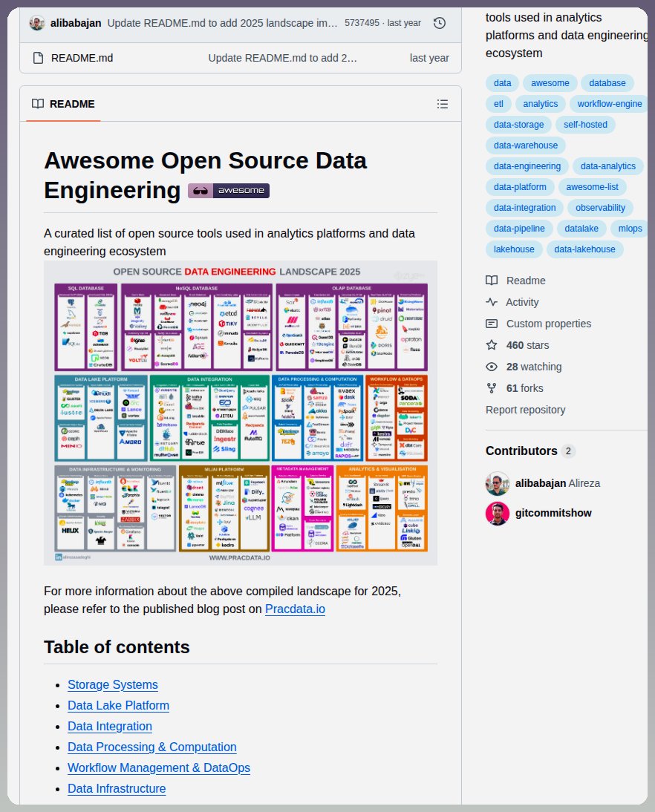This screenshot has height=812, width=655.
Task: Click the Custom properties note icon
Action: 492,324
